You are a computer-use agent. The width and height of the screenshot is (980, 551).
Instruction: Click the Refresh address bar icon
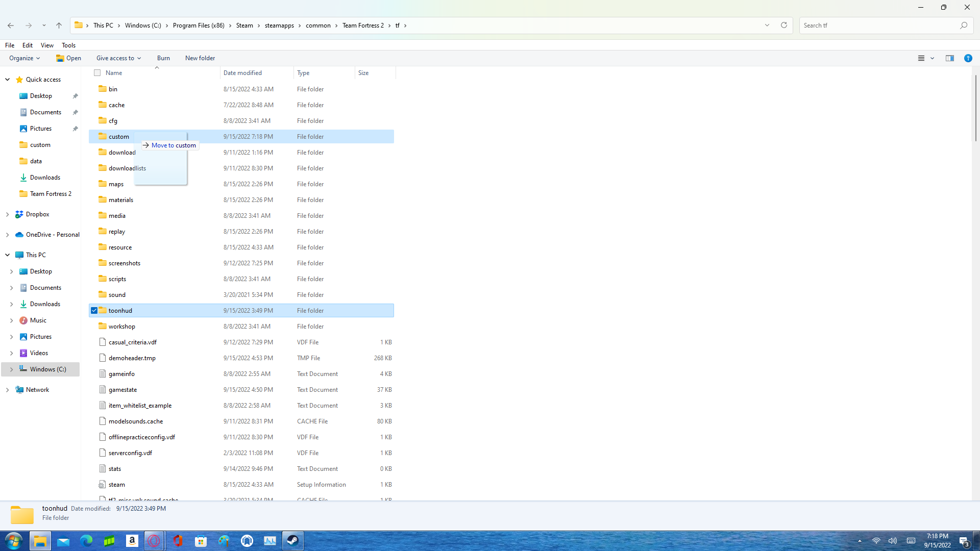[784, 25]
